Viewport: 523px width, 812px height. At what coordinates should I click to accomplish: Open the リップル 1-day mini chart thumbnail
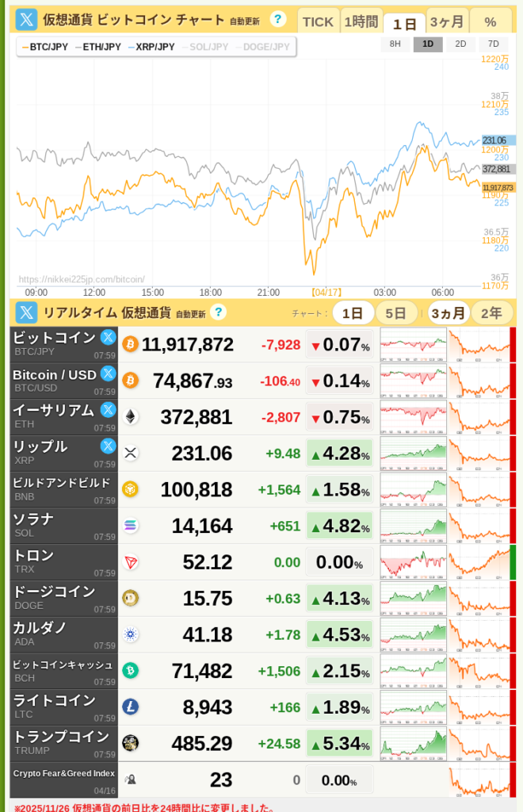pyautogui.click(x=413, y=453)
